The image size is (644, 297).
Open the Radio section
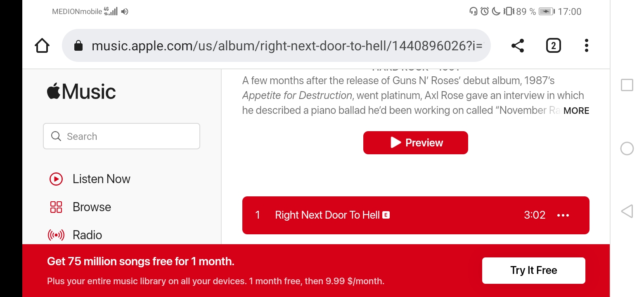tap(87, 235)
